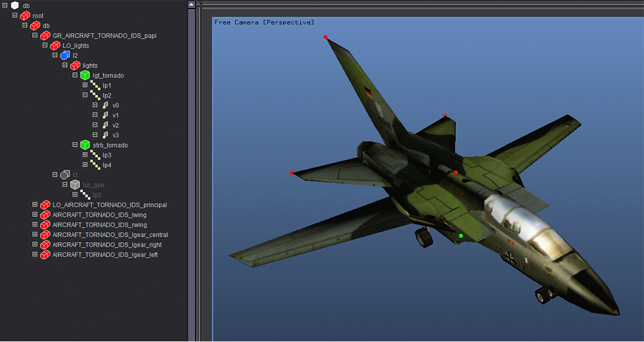Click light point string icon beside lp2
The width and height of the screenshot is (644, 342).
95,95
